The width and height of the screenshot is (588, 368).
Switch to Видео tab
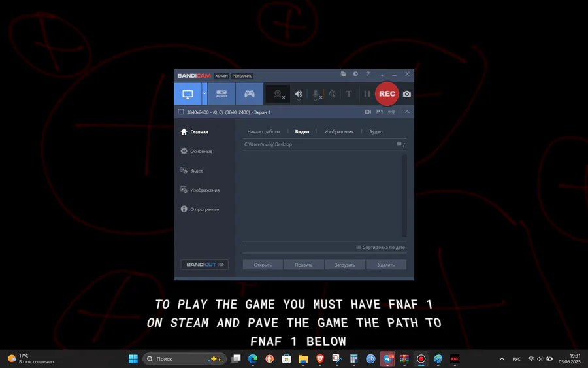pos(302,131)
